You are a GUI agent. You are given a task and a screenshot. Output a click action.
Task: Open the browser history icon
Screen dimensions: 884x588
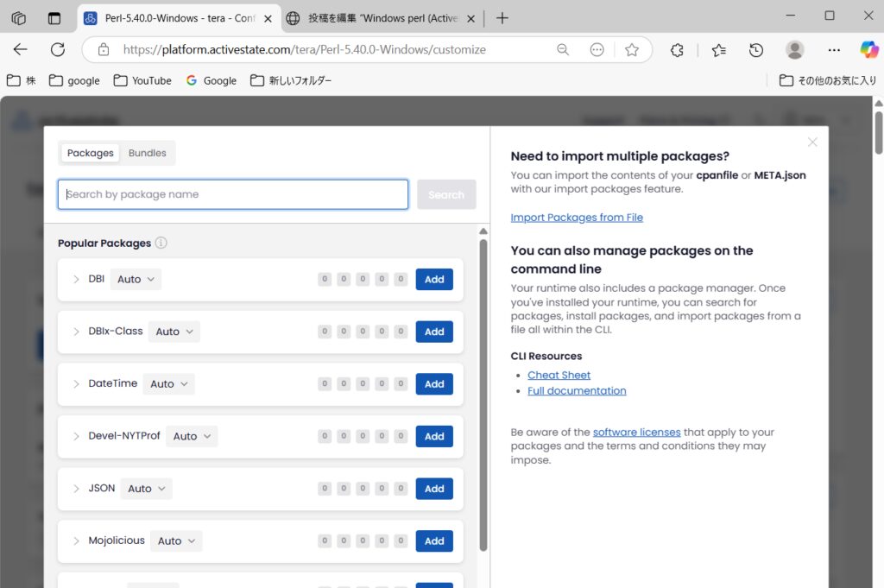(x=756, y=50)
